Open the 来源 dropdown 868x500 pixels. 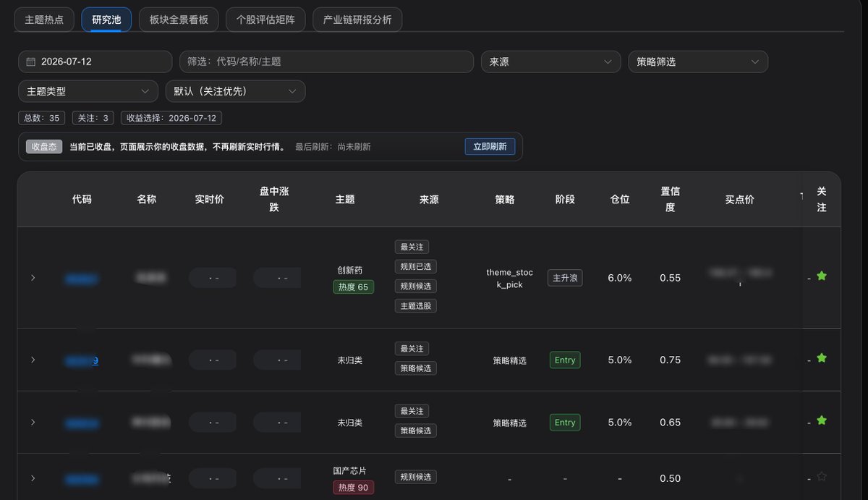(x=550, y=62)
